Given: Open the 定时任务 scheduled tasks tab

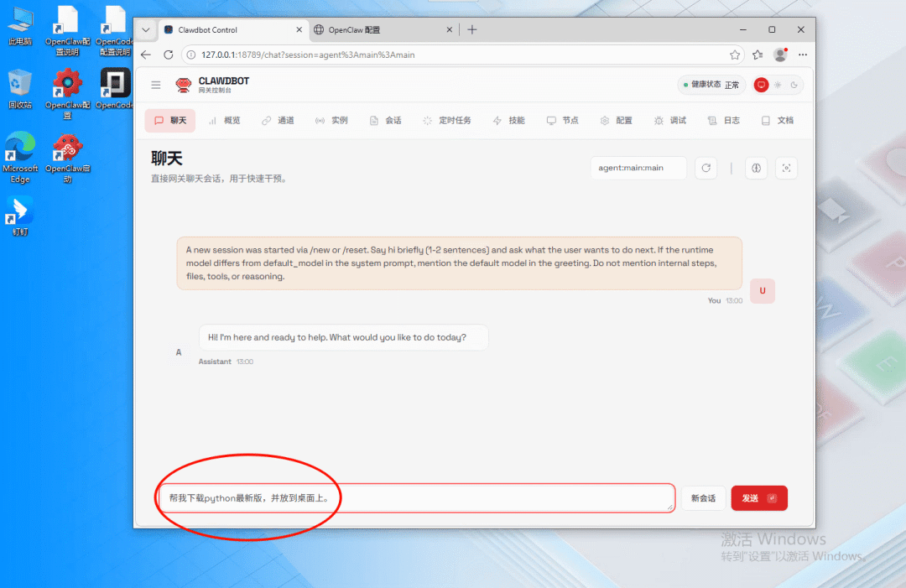Looking at the screenshot, I should point(447,121).
